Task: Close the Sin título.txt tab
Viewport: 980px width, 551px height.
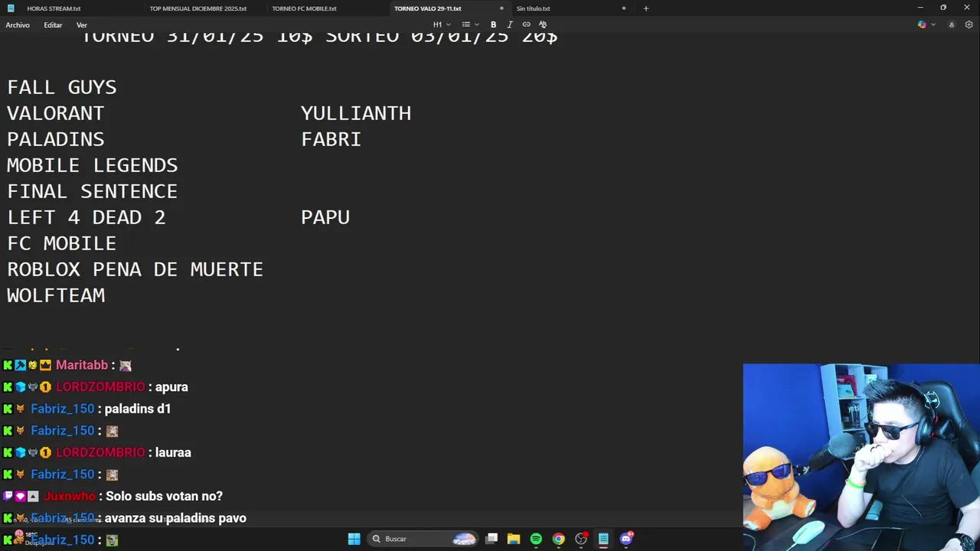Action: tap(624, 8)
